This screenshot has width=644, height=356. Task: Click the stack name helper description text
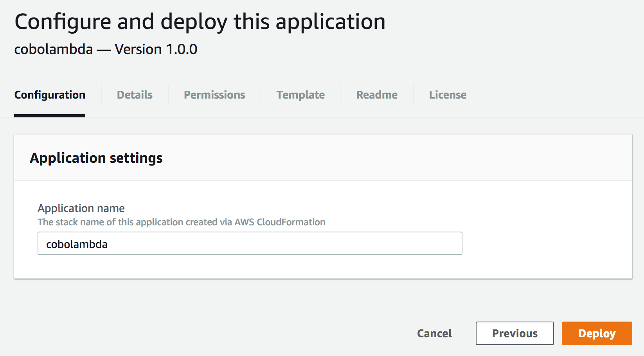click(181, 222)
